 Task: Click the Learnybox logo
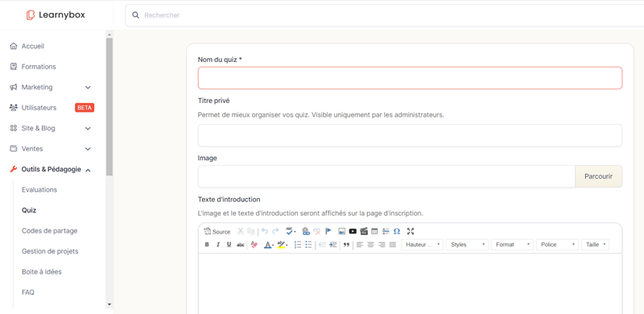(56, 15)
